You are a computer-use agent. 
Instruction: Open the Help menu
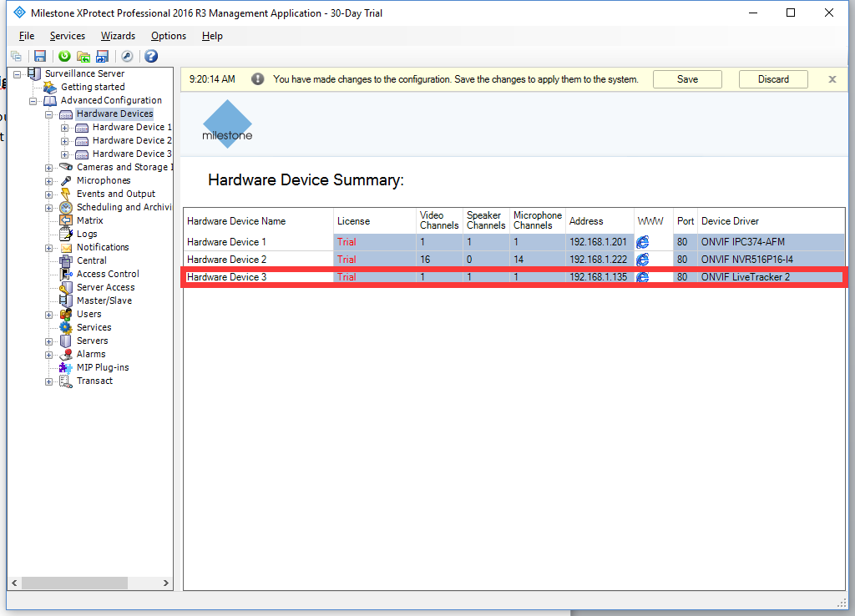click(212, 36)
